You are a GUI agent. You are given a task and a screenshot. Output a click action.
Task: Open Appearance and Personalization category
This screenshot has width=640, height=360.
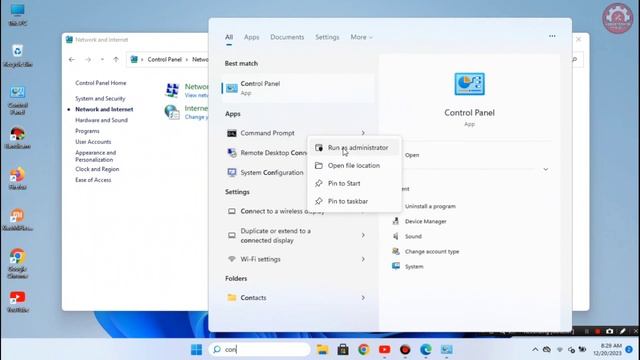click(96, 156)
